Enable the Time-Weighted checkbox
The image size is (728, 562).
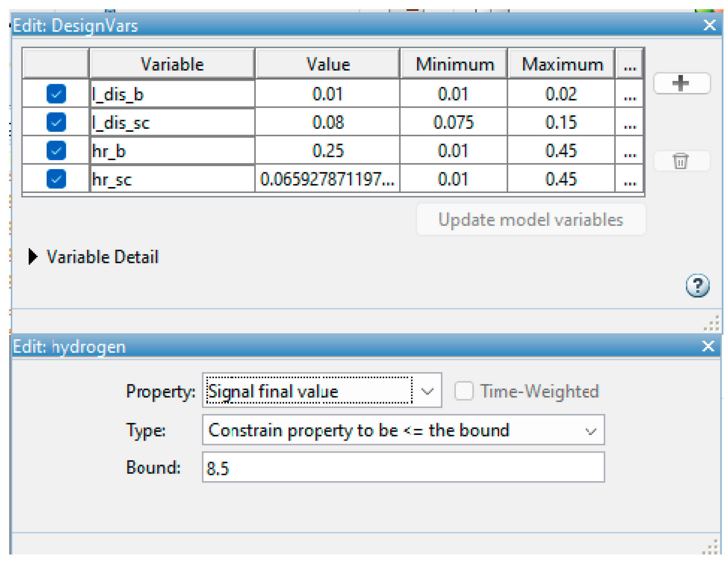pyautogui.click(x=464, y=391)
